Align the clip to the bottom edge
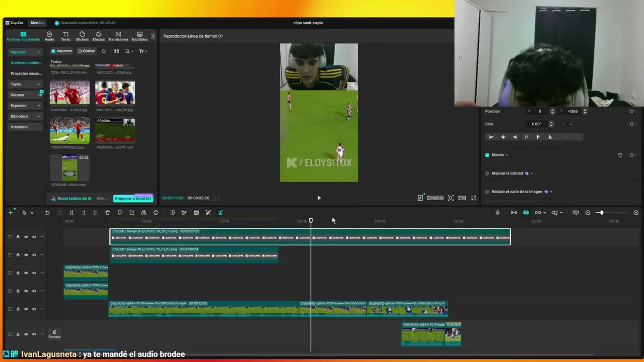This screenshot has height=362, width=644. coord(550,137)
